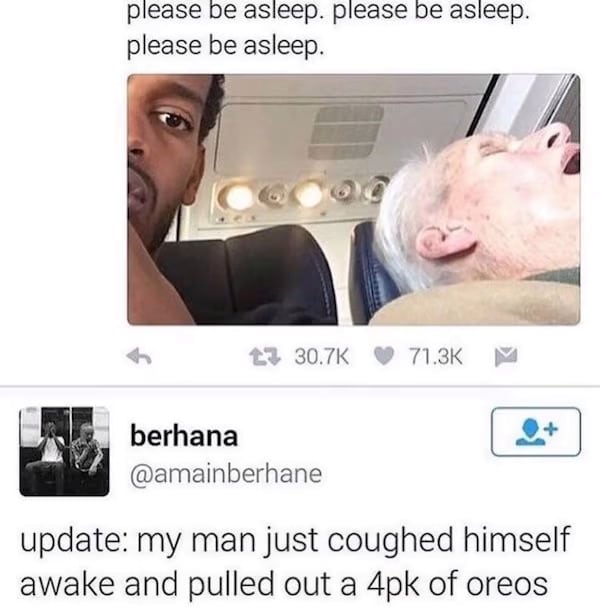
Task: Follow berhana with the add-user button
Action: [x=536, y=432]
